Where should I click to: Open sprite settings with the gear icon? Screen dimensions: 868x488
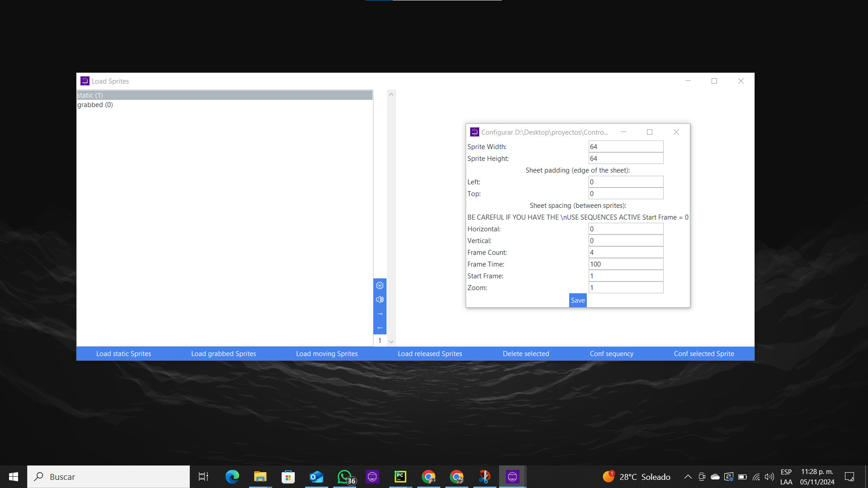[380, 285]
